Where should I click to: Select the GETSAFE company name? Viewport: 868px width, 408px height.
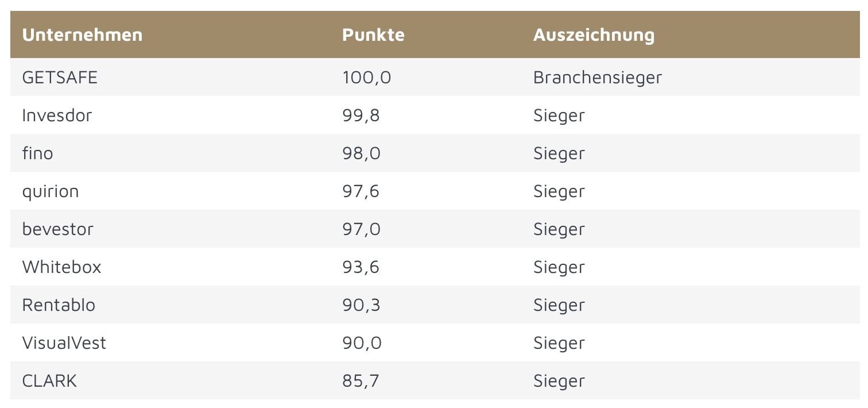pos(60,77)
